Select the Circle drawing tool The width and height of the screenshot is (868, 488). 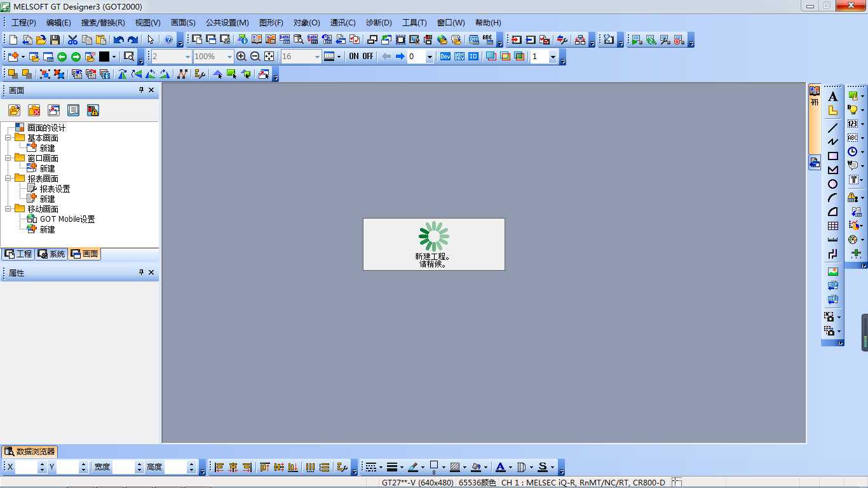(x=833, y=184)
